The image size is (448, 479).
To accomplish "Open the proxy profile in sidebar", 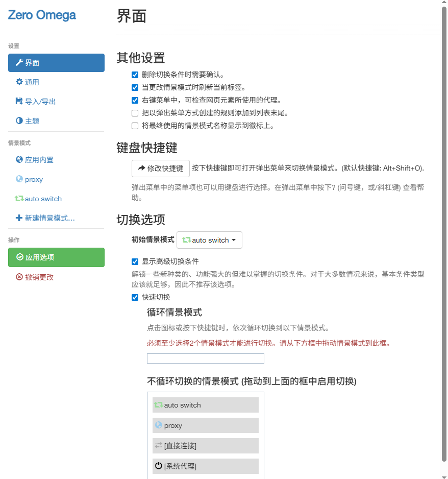I will pyautogui.click(x=34, y=179).
